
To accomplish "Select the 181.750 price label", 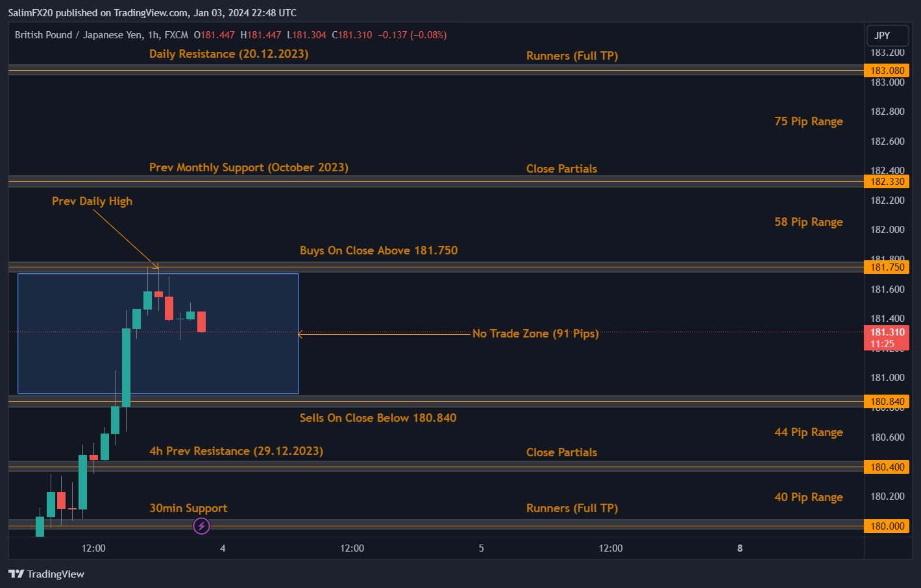I will 887,267.
